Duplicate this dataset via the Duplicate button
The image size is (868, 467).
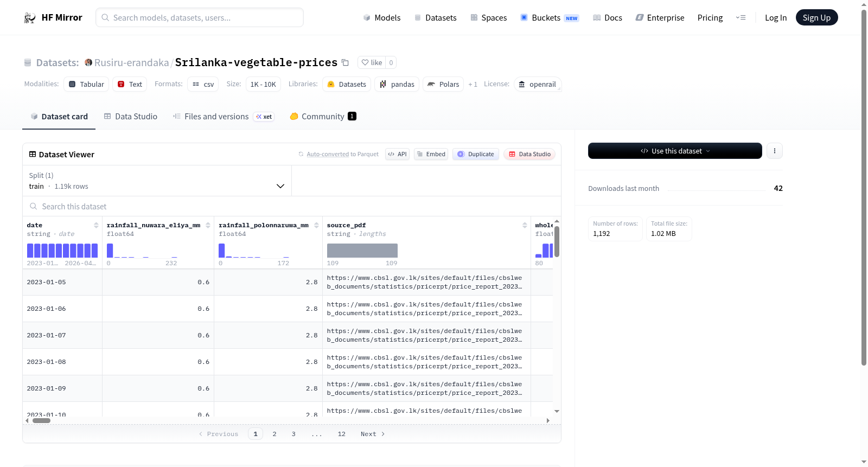[x=476, y=154]
